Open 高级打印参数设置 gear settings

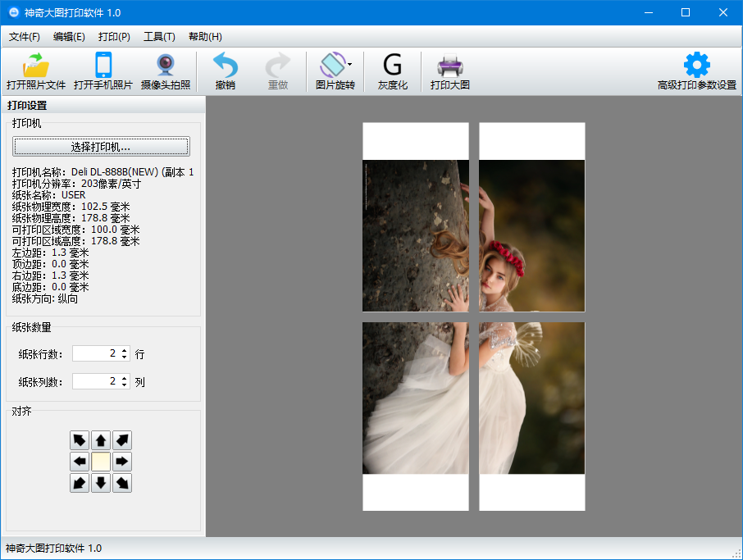pos(697,66)
